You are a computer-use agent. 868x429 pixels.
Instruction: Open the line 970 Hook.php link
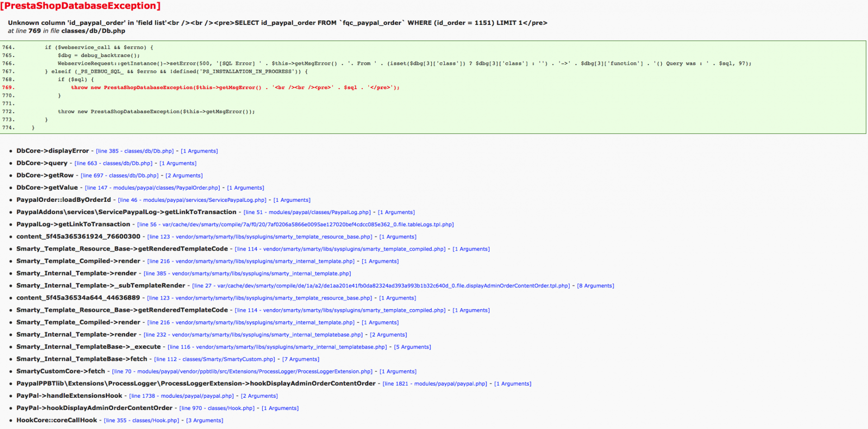tap(217, 408)
